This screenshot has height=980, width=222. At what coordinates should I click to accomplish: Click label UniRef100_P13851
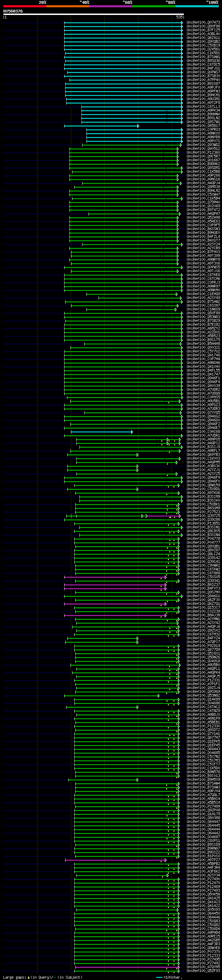[203, 524]
